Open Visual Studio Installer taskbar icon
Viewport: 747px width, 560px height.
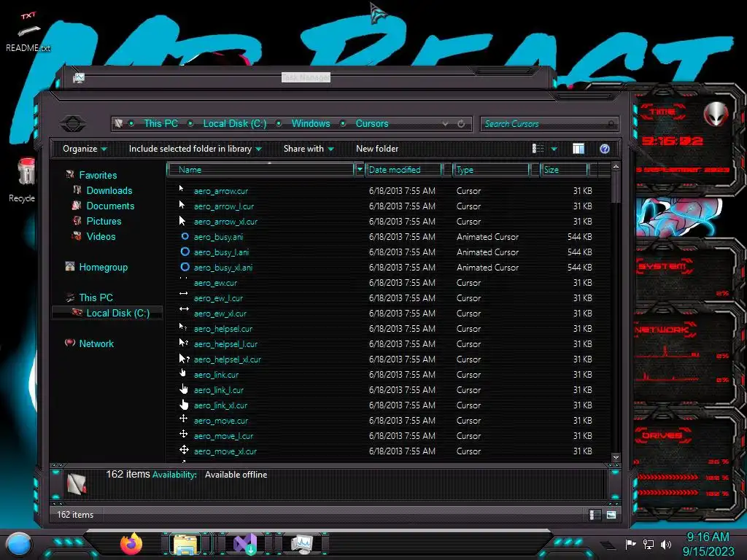[x=246, y=544]
